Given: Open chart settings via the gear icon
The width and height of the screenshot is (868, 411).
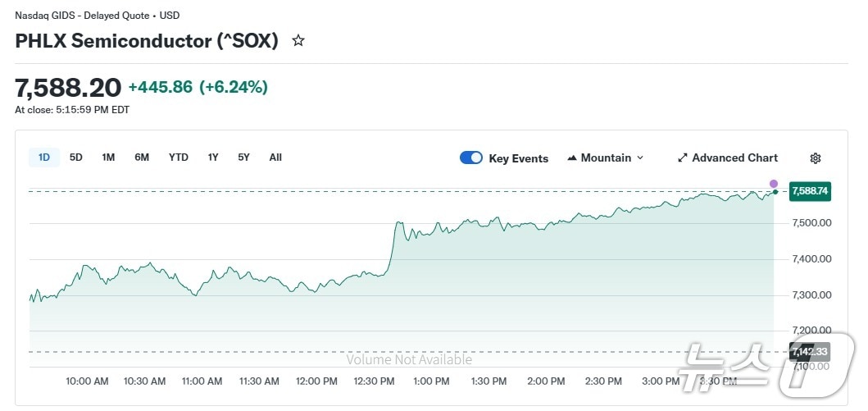Looking at the screenshot, I should 815,158.
